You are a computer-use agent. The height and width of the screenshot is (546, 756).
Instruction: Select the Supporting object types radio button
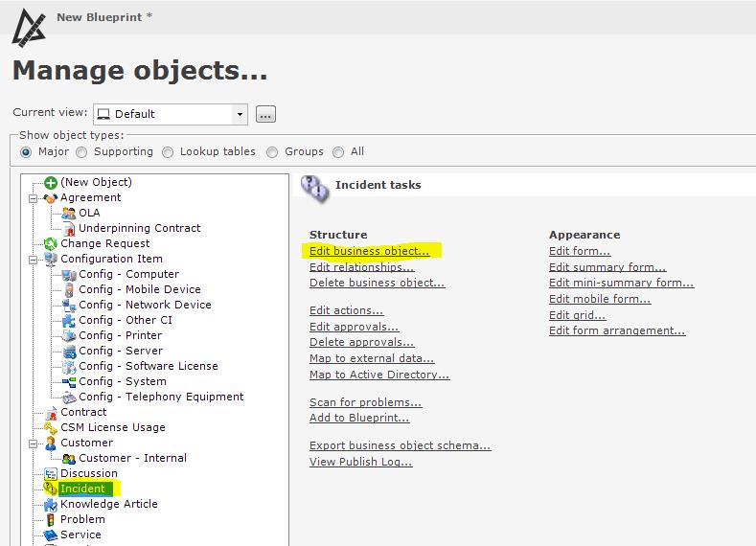[81, 151]
